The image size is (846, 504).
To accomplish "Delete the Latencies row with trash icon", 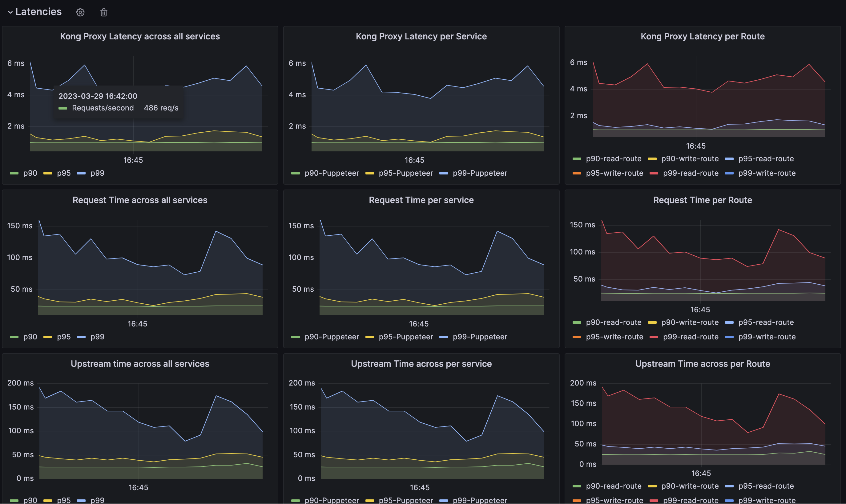I will coord(104,12).
